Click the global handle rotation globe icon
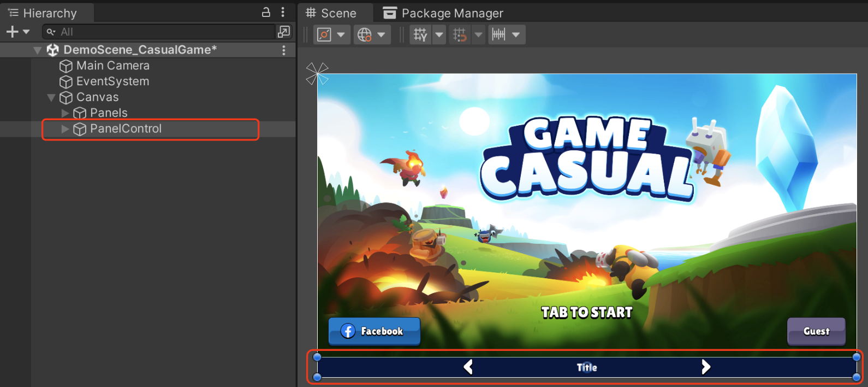868x387 pixels. 364,35
